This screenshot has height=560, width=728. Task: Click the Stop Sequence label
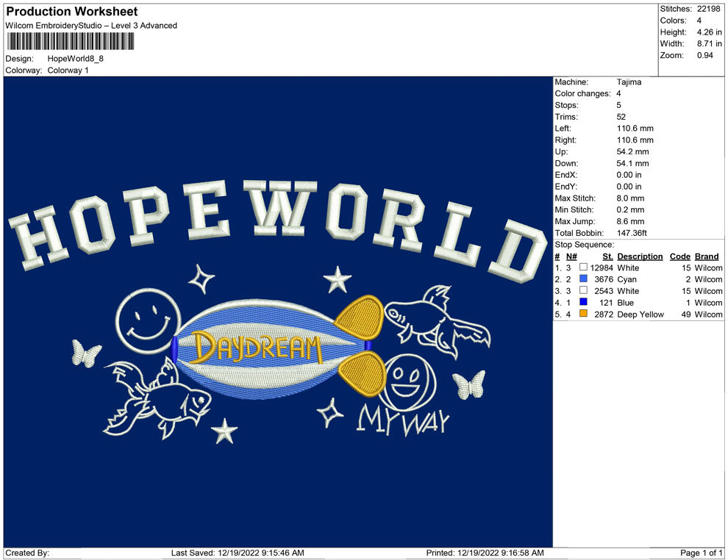(584, 245)
